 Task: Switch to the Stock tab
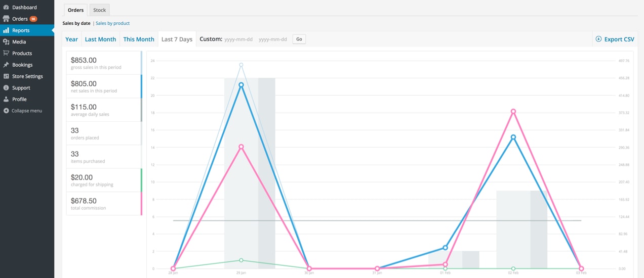coord(100,10)
